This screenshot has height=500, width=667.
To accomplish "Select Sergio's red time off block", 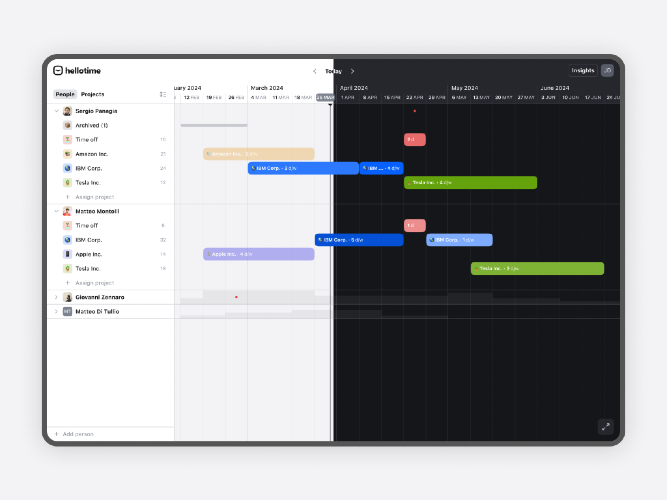I will 415,140.
